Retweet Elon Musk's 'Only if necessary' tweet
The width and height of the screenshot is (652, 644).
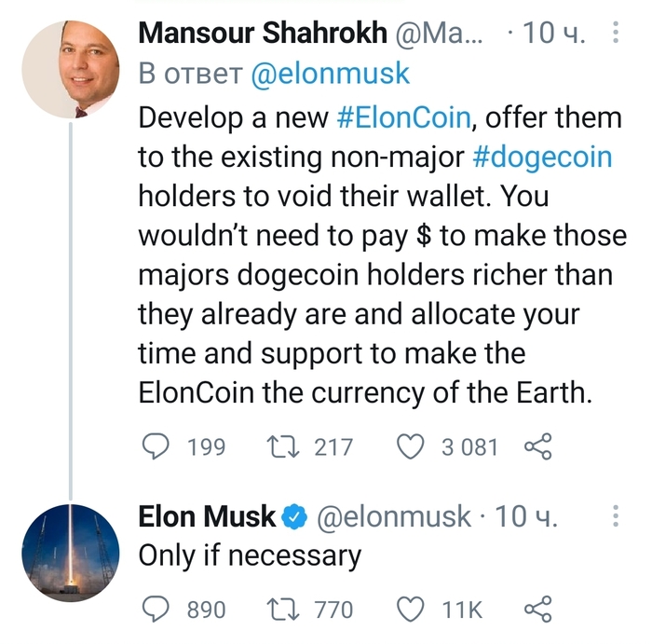(x=283, y=609)
